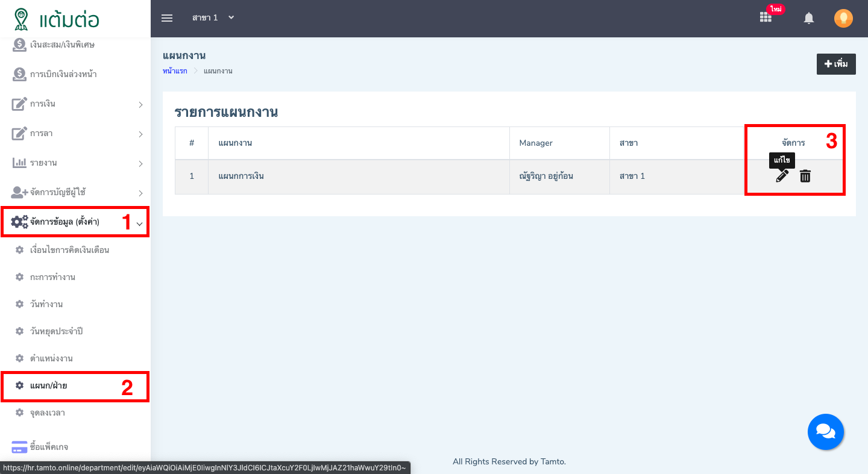Click the pencil edit icon for แผนกการเงิน
The image size is (868, 474).
pos(782,176)
